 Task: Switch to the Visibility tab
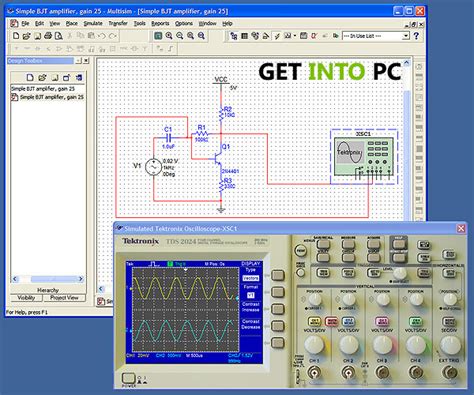(x=26, y=298)
